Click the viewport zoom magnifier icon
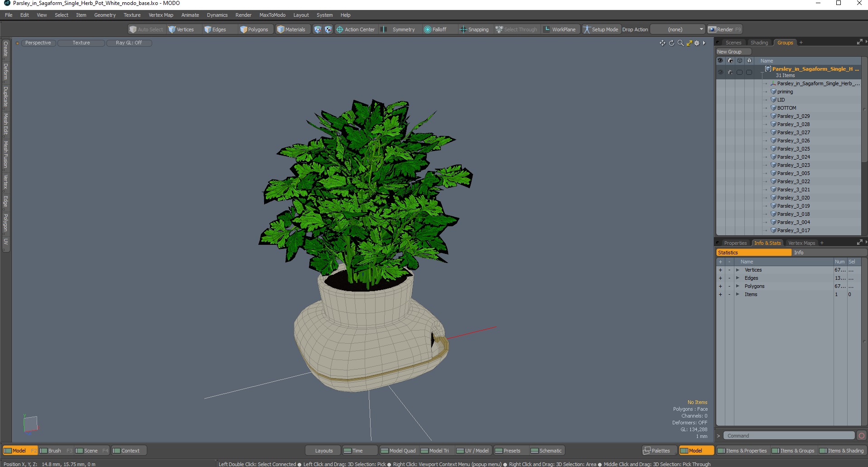The image size is (868, 467). click(680, 43)
